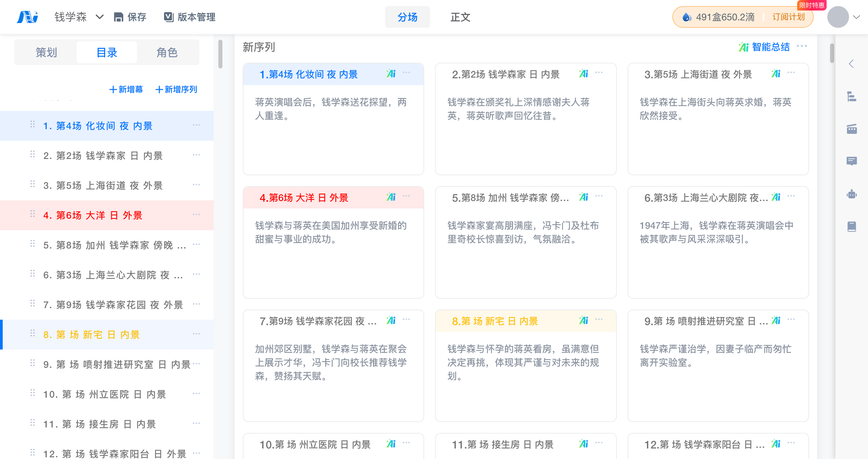This screenshot has width=868, height=459.
Task: Click drag handle of row 3. 第5场 上海街道
Action: (x=33, y=184)
